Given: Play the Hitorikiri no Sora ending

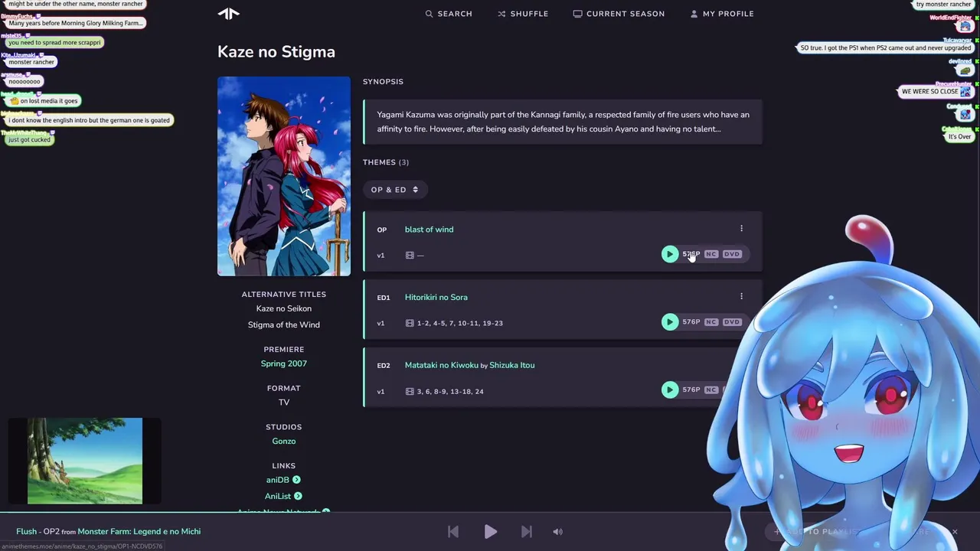Looking at the screenshot, I should click(670, 322).
